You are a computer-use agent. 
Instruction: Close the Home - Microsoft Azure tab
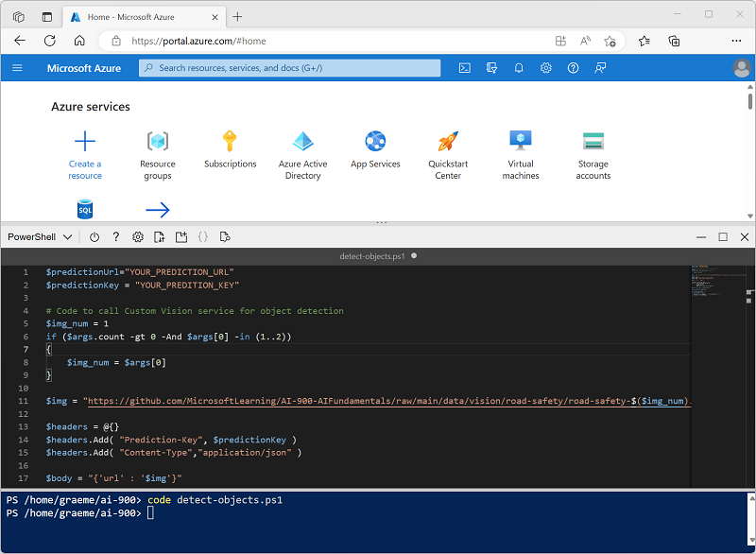pyautogui.click(x=215, y=17)
